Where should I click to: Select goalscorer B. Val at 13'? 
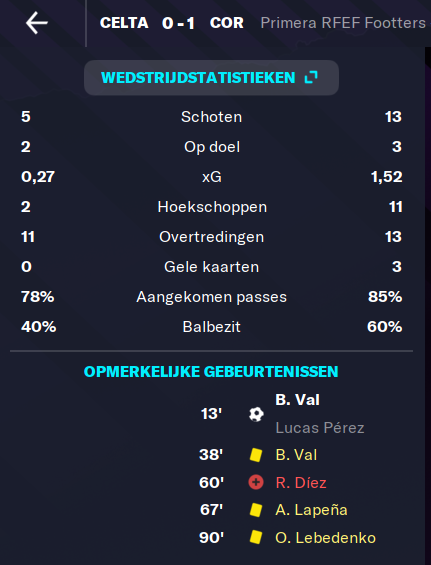click(297, 400)
